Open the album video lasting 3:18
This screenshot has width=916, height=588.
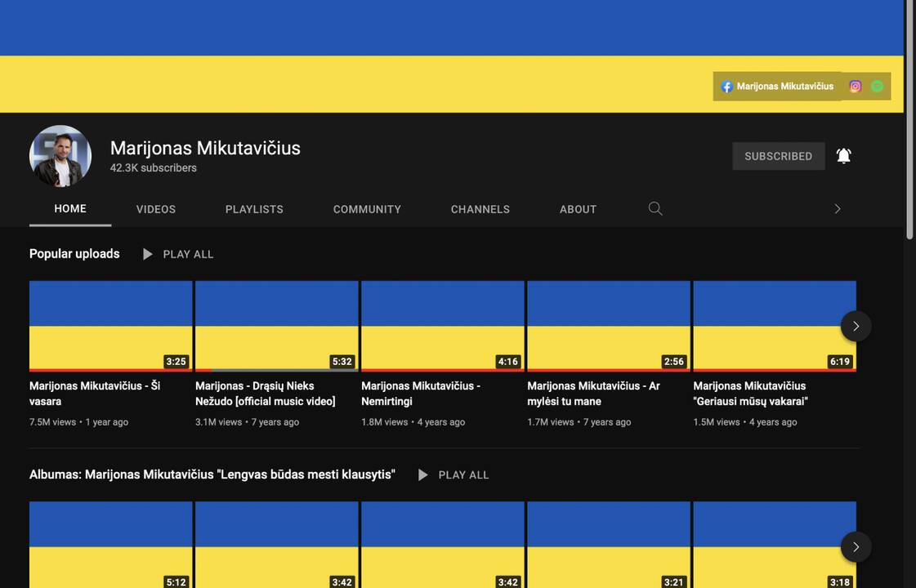[x=774, y=544]
